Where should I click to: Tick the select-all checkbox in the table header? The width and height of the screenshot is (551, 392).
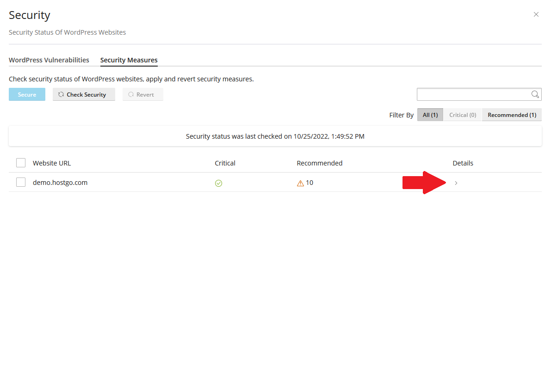(x=21, y=163)
